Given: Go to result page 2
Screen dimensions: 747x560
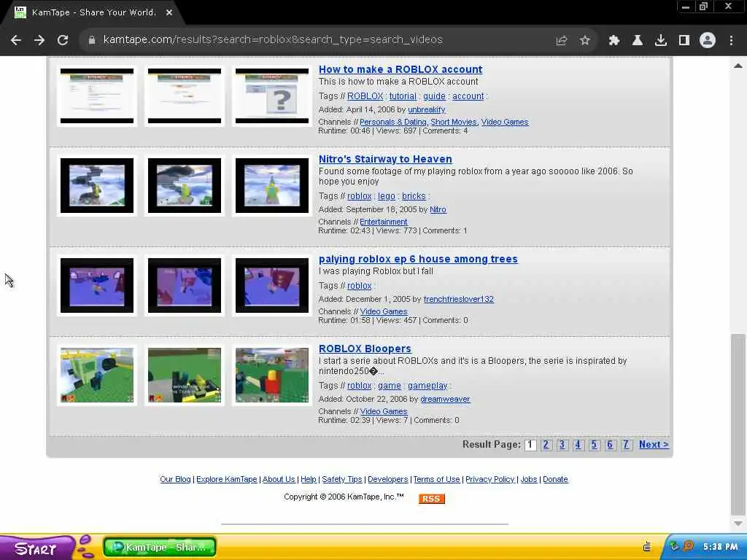Looking at the screenshot, I should (x=546, y=445).
